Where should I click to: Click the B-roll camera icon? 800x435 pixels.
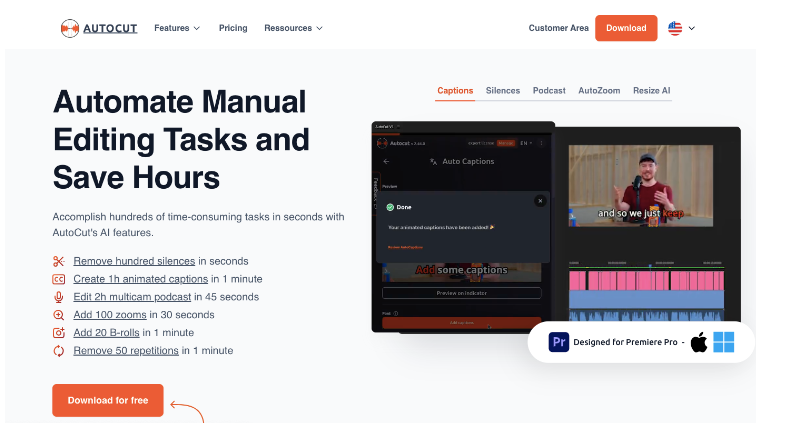point(59,333)
